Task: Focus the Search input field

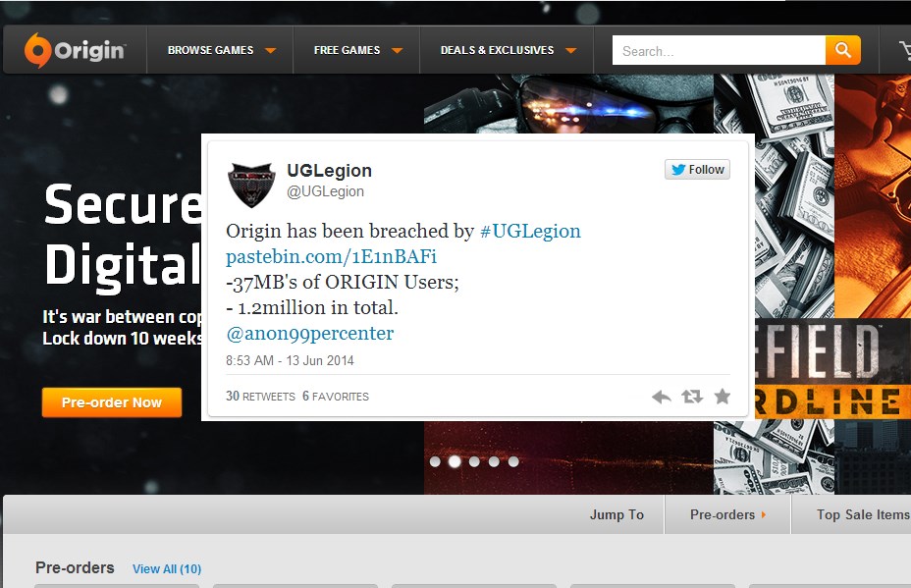Action: 719,51
